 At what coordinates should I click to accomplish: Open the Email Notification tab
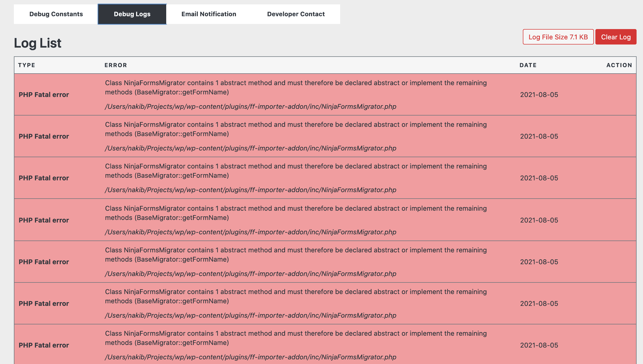pyautogui.click(x=209, y=14)
